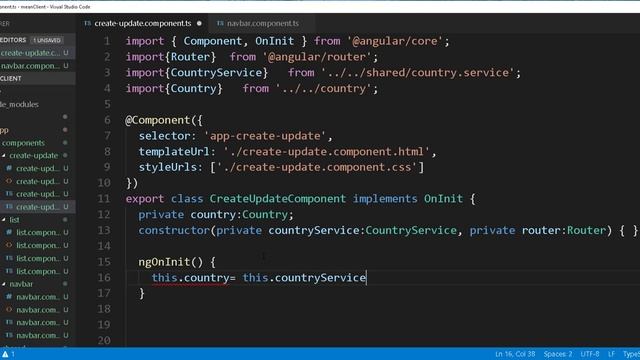The image size is (640, 360).
Task: Open the list.compon HTML file with <> icon
Action: pos(38,245)
